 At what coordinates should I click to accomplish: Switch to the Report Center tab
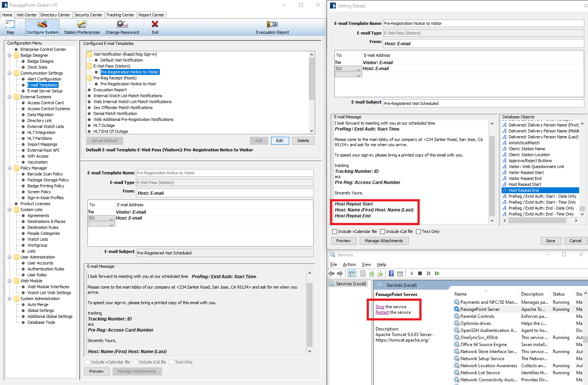(151, 15)
